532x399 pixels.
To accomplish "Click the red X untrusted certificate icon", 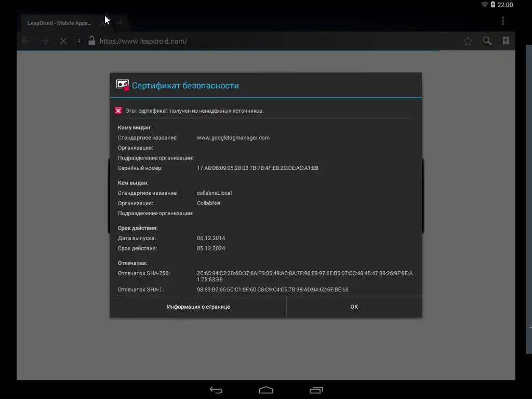I will [x=118, y=111].
